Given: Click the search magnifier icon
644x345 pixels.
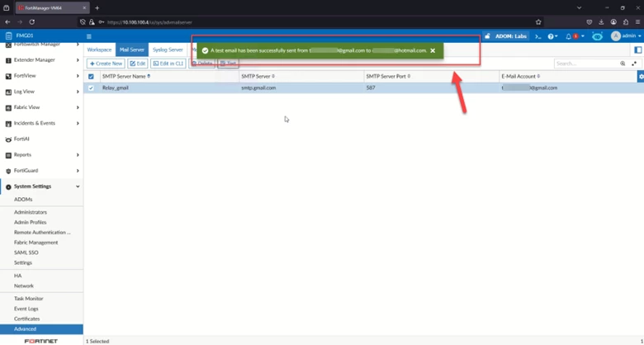Looking at the screenshot, I should pos(623,64).
